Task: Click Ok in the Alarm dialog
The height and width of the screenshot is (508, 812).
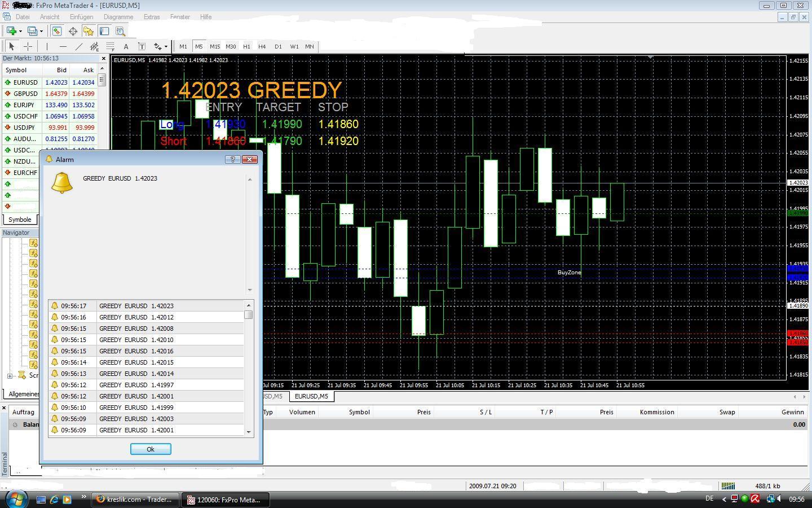Action: [x=151, y=449]
